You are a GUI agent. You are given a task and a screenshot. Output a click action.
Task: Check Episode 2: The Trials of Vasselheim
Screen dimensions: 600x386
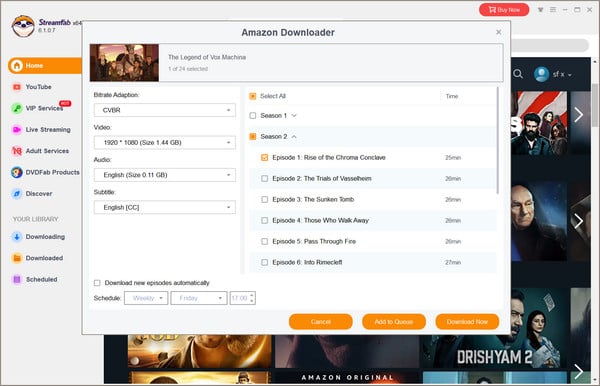tap(264, 179)
